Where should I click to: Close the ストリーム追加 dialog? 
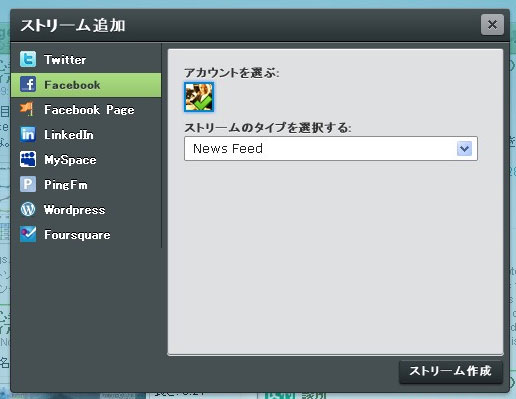tap(492, 25)
